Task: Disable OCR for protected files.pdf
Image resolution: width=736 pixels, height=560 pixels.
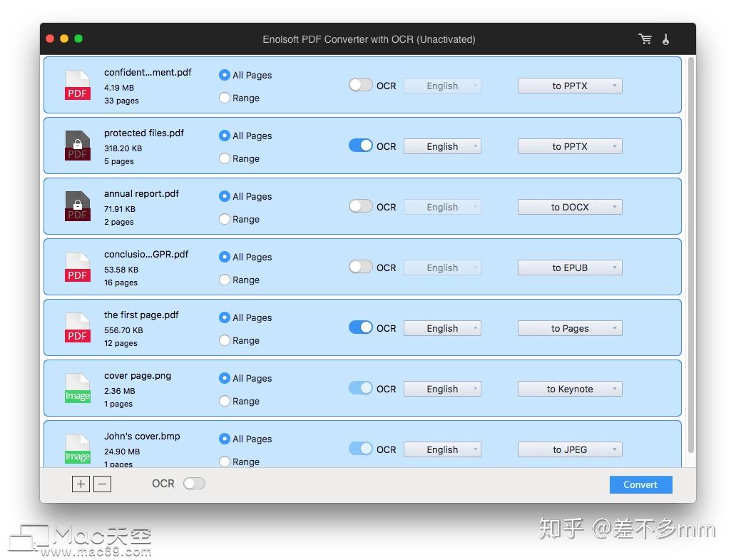Action: pos(360,146)
